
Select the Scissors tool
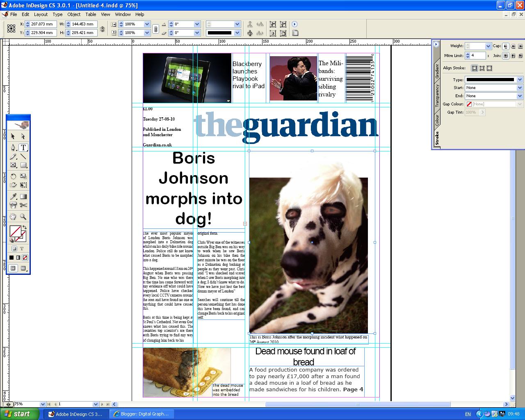click(x=23, y=204)
